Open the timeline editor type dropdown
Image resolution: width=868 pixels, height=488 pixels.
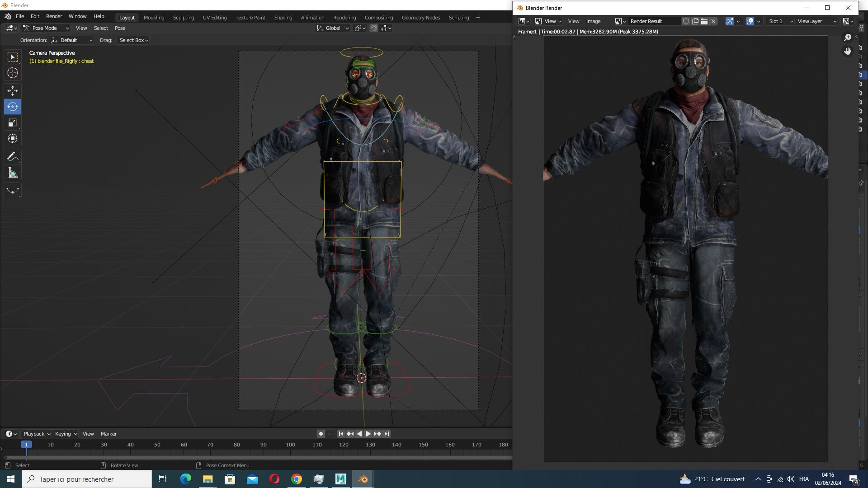pyautogui.click(x=11, y=434)
